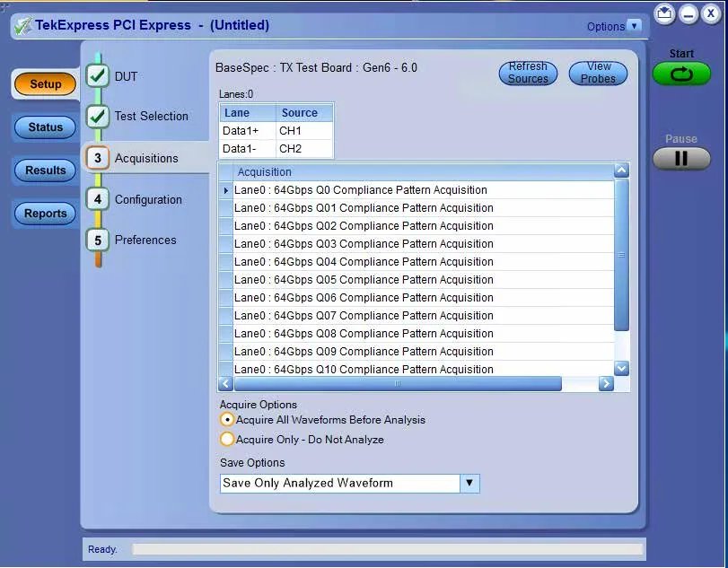Expand the Save Options combo box

469,483
